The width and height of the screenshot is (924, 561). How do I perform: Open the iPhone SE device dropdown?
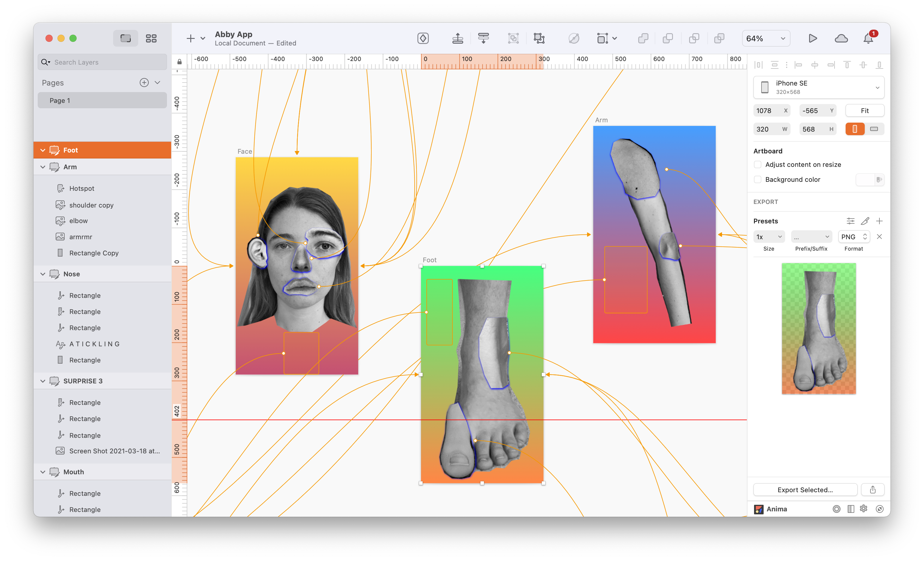click(x=819, y=87)
